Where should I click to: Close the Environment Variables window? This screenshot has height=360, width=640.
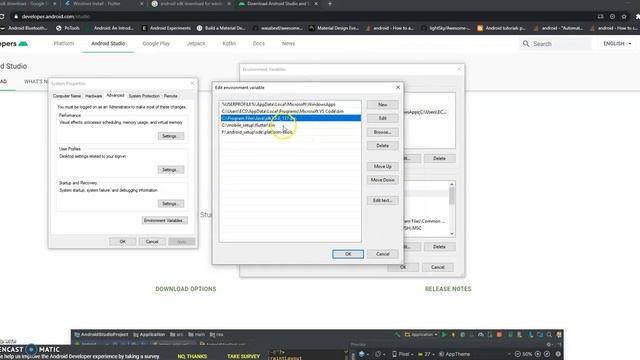[459, 69]
